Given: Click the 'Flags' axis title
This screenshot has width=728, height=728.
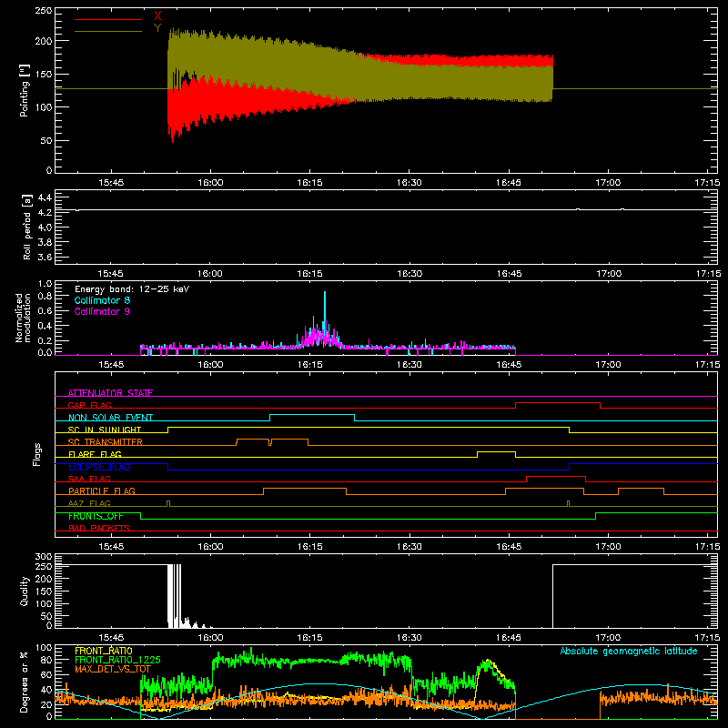Looking at the screenshot, I should click(x=36, y=454).
